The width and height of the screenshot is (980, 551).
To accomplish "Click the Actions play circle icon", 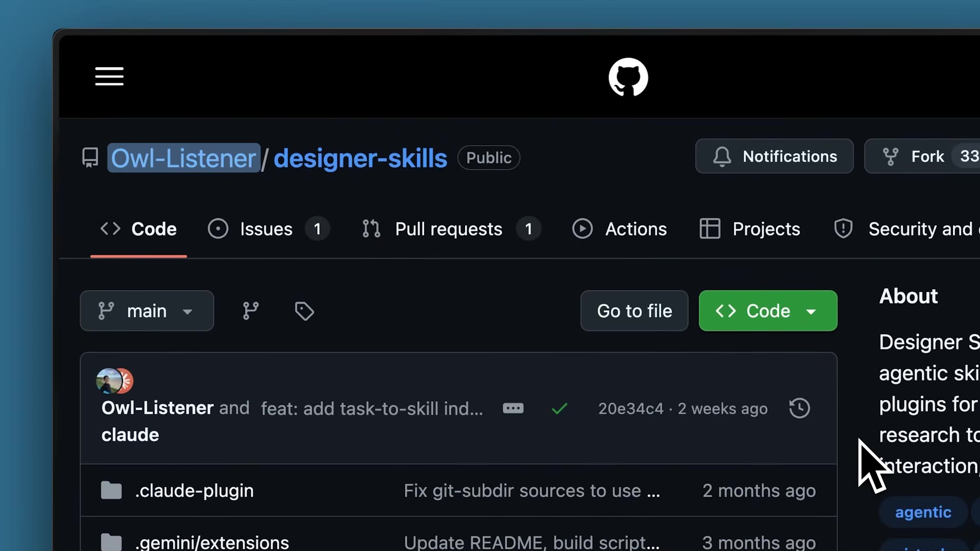I will click(x=582, y=229).
